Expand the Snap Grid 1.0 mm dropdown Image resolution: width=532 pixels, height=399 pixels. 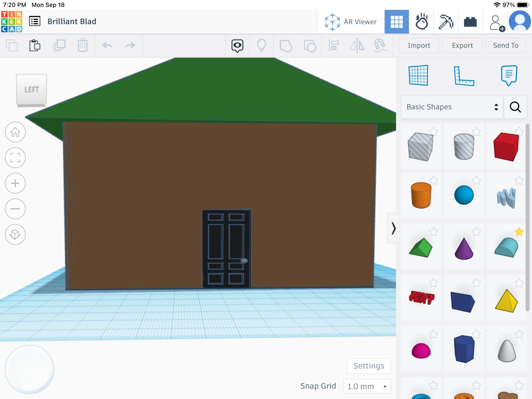click(367, 386)
